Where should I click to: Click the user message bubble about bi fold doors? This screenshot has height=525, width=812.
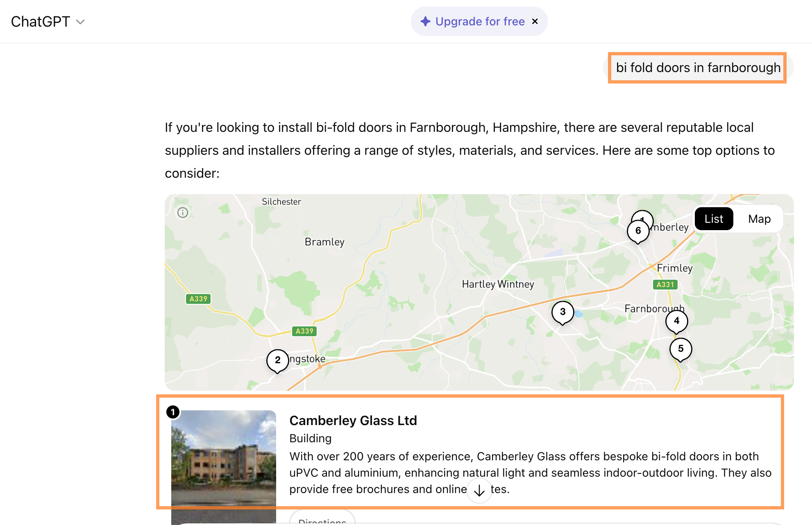click(698, 68)
